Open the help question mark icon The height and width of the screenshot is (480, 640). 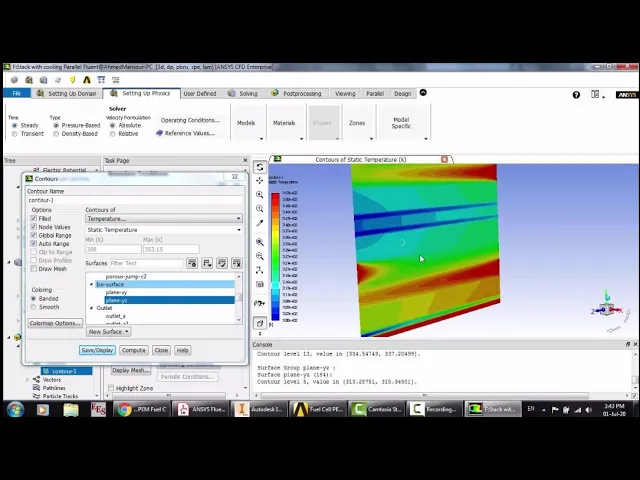coord(576,95)
